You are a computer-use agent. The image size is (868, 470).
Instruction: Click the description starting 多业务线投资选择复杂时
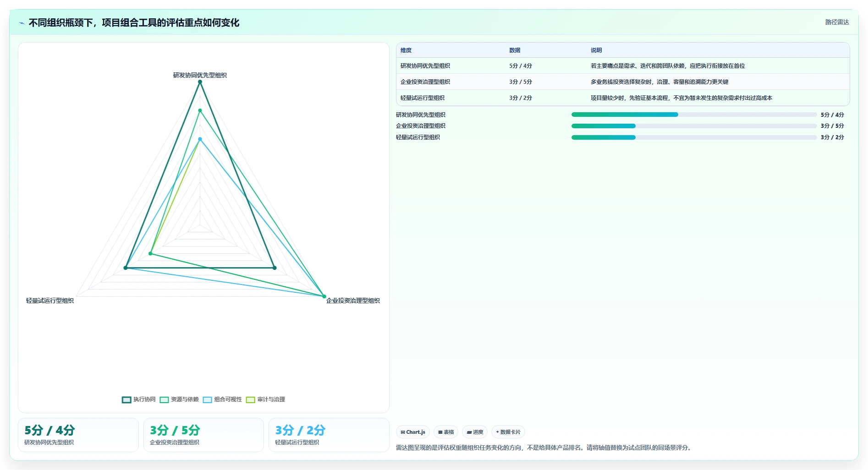tap(659, 82)
